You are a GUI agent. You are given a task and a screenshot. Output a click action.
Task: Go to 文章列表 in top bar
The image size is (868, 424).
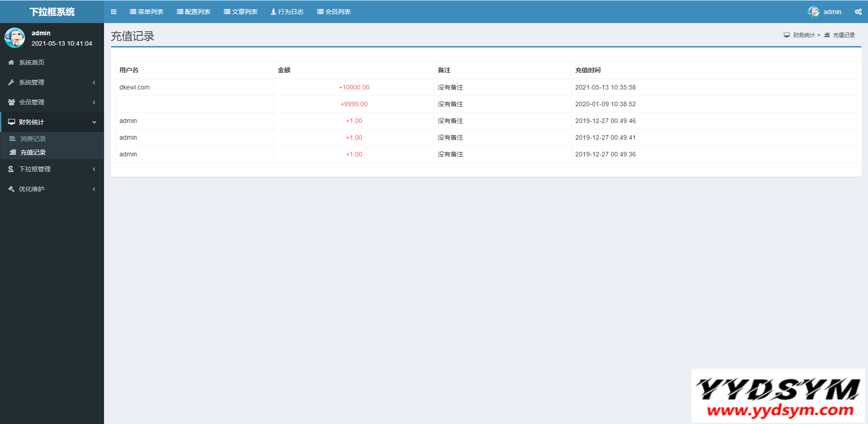pyautogui.click(x=241, y=12)
